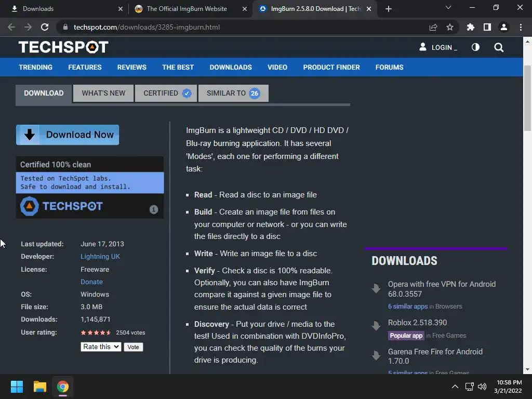
Task: Click the TechSpot certified badge logo
Action: [61, 206]
